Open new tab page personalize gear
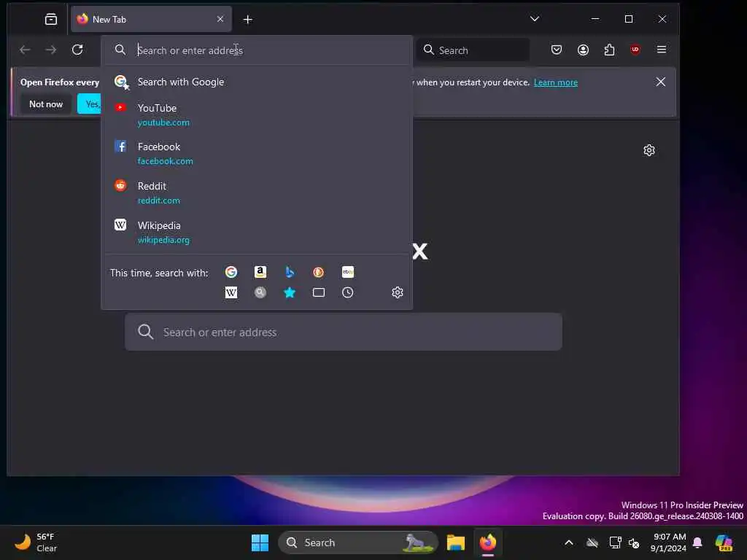 click(x=649, y=150)
